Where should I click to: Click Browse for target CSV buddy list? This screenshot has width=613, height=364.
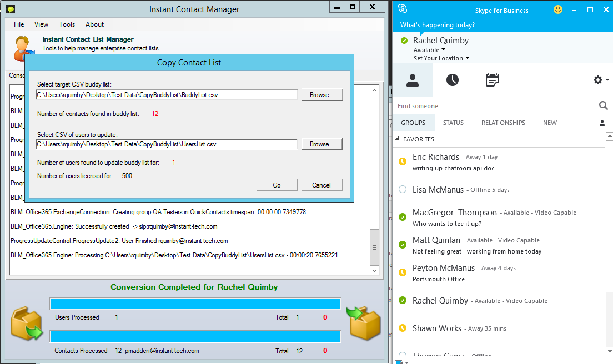pyautogui.click(x=322, y=94)
